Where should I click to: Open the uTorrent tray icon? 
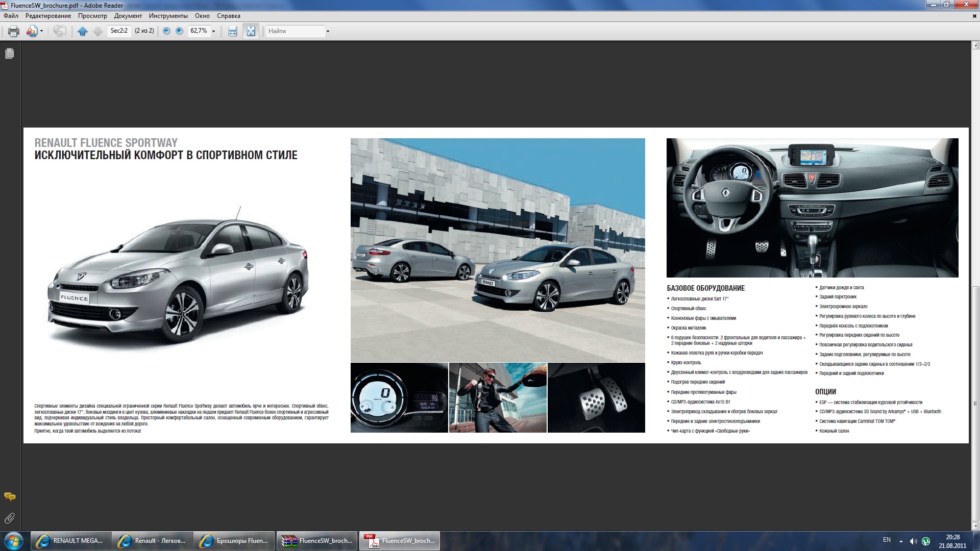coord(926,541)
